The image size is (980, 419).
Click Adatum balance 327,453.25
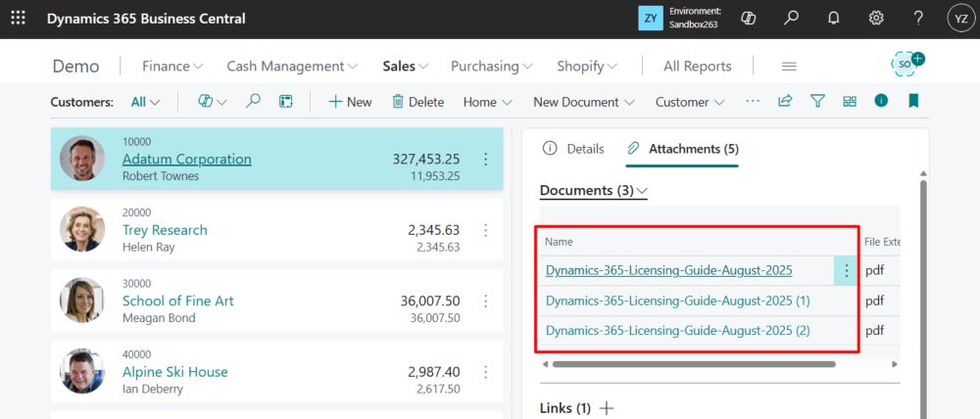426,160
